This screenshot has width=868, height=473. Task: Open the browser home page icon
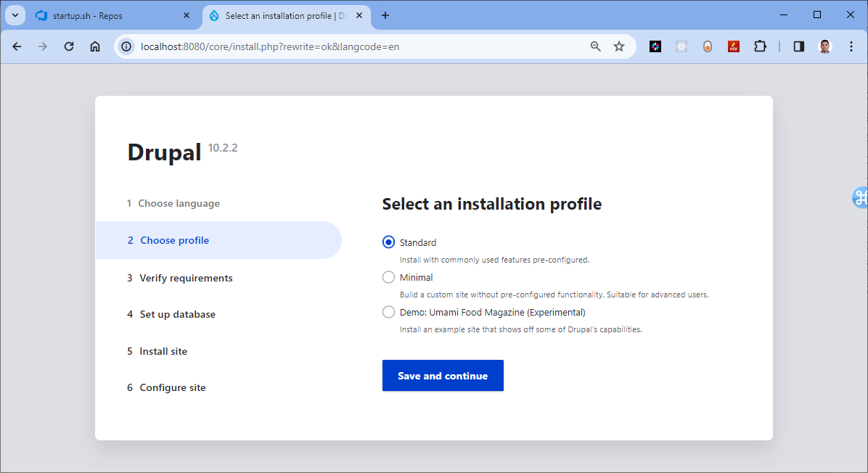pos(95,46)
